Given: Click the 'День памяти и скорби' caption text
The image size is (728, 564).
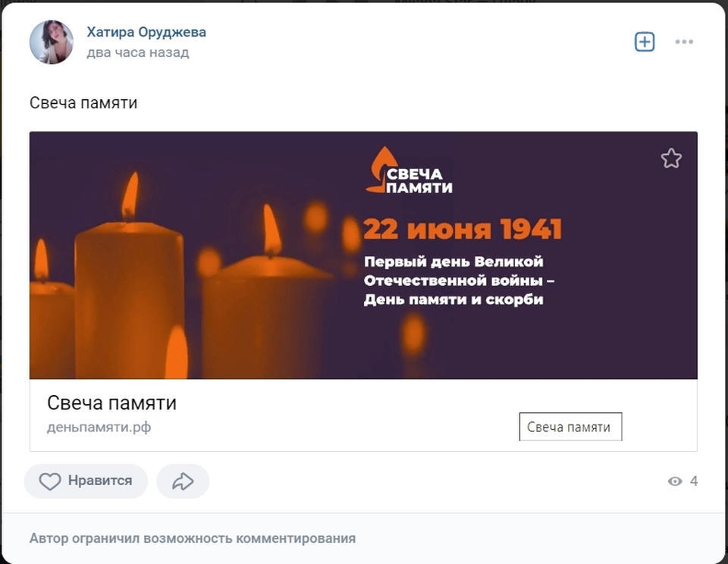Looking at the screenshot, I should coord(453,300).
